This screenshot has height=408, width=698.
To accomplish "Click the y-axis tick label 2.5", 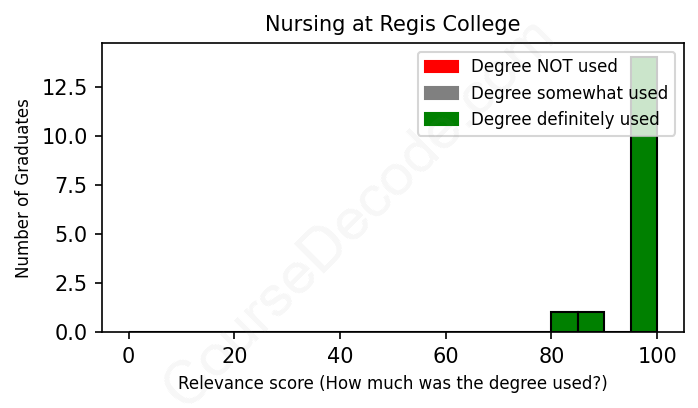I will point(77,283).
